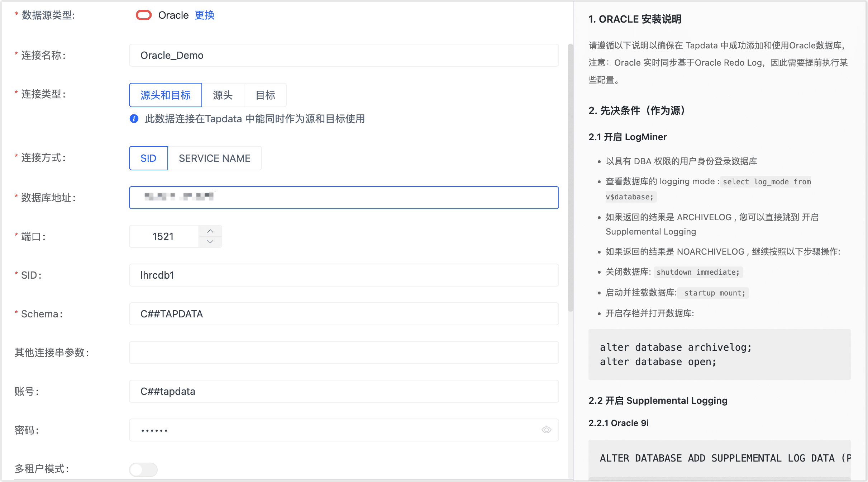Image resolution: width=868 pixels, height=482 pixels.
Task: Click the '1. ORACLE 安装说明' heading
Action: tap(635, 19)
